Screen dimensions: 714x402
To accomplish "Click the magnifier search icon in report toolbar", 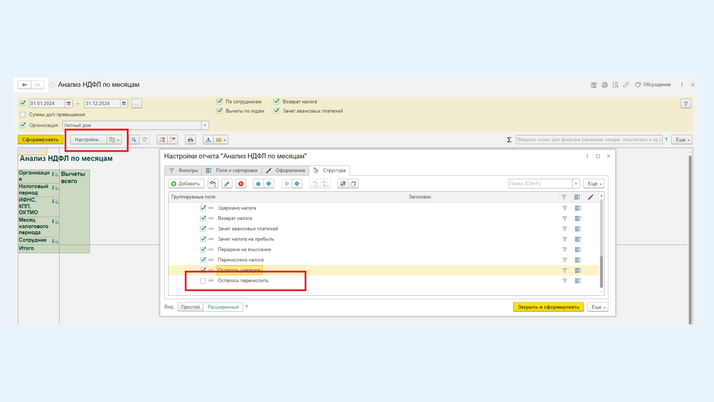I will point(134,140).
